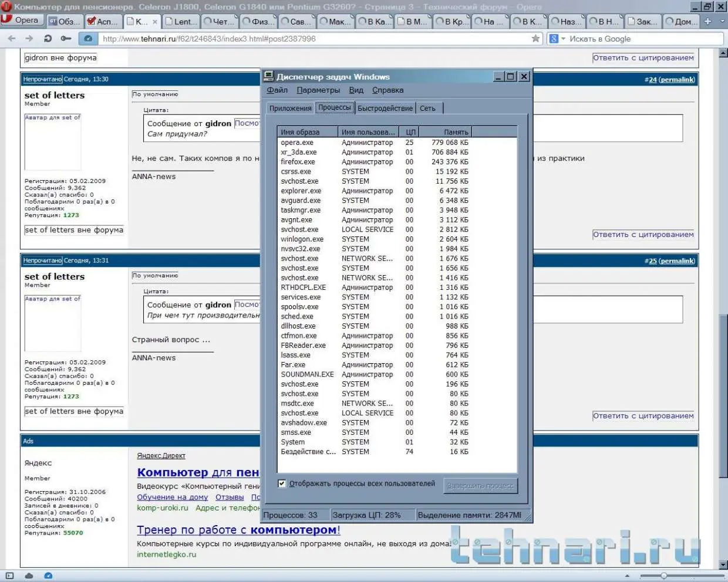Click the Opera Turbo icon in status bar

(48, 576)
